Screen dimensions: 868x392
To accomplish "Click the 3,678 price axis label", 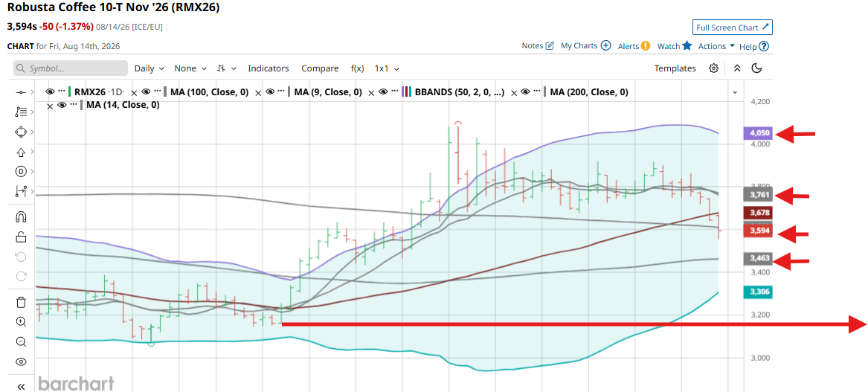I will coord(758,213).
